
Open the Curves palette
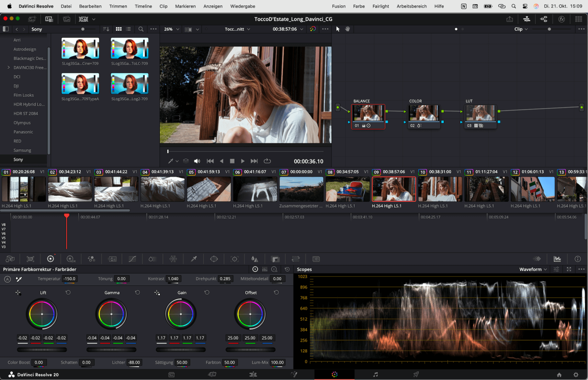132,259
